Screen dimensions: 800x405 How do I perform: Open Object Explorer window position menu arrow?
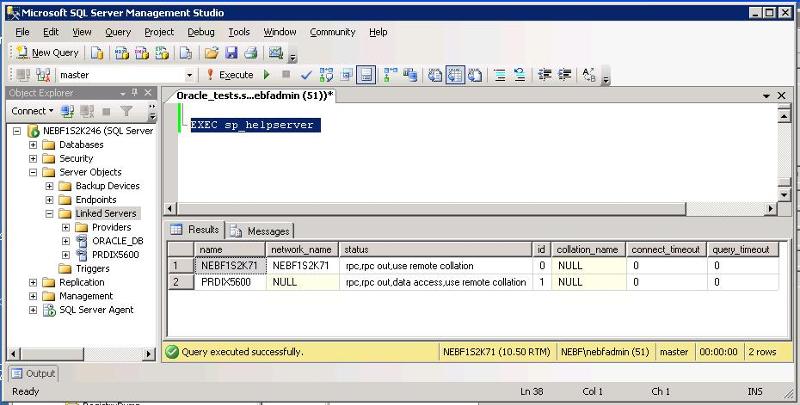click(x=123, y=93)
